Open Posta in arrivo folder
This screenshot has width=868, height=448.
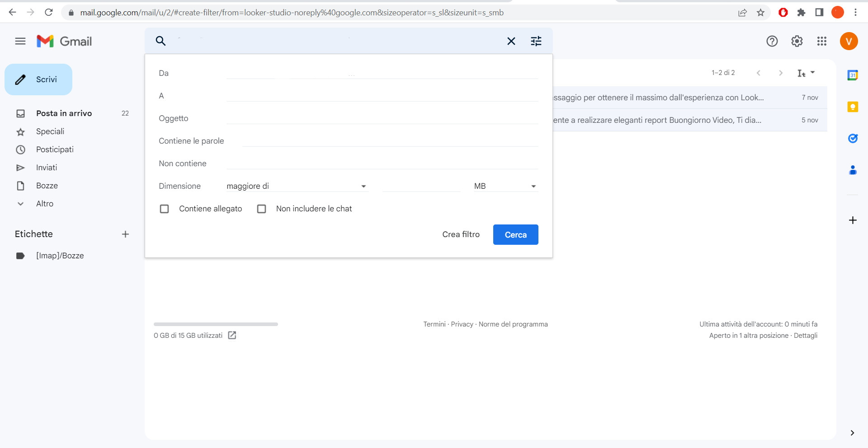click(64, 113)
